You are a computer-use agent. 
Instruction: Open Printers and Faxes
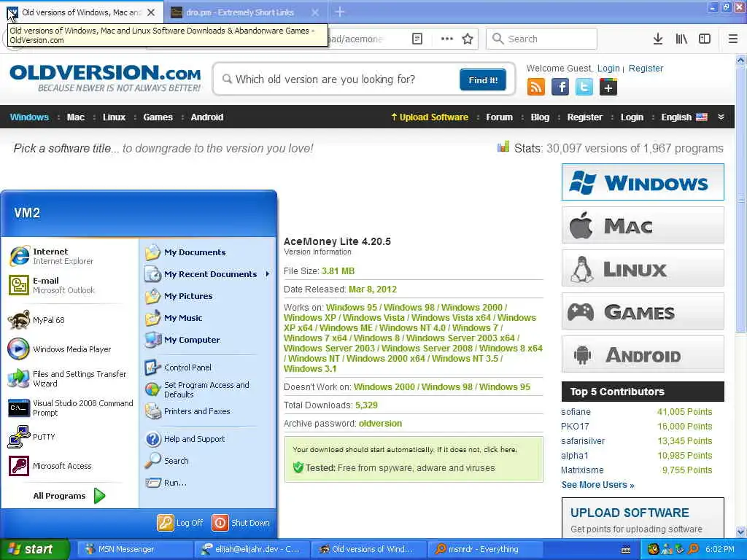[187, 411]
